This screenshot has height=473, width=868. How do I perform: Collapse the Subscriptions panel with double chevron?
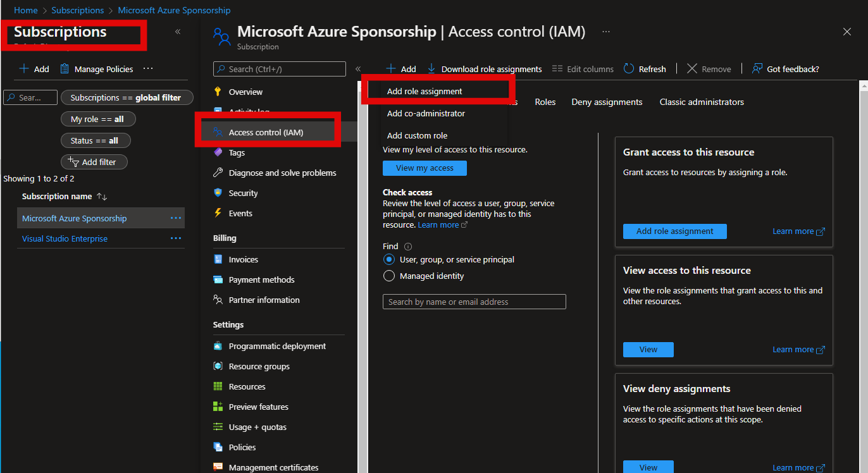178,31
